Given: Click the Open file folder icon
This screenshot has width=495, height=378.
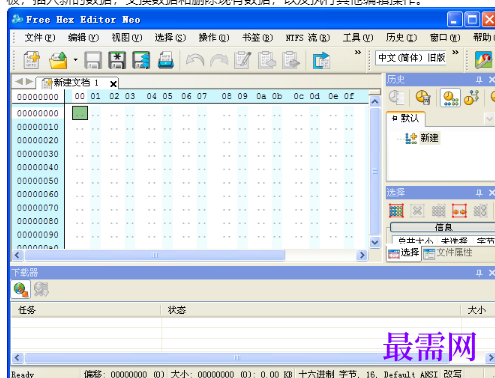Looking at the screenshot, I should point(58,60).
